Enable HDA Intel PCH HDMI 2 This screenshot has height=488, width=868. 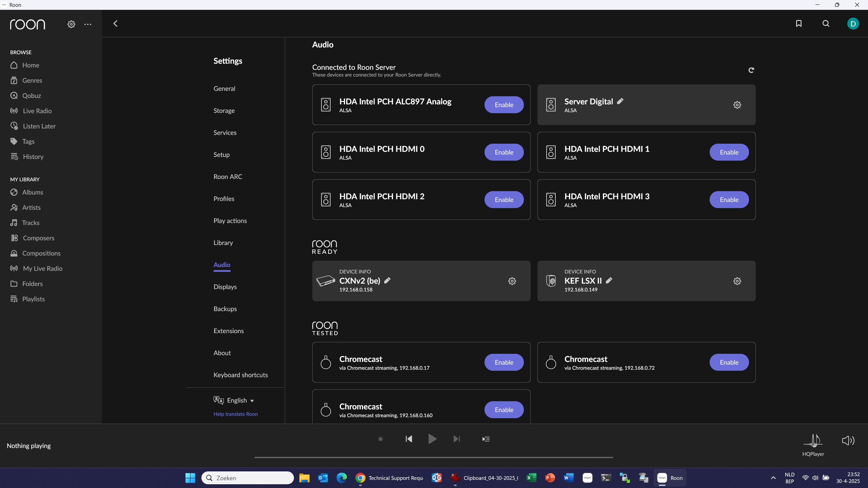504,200
